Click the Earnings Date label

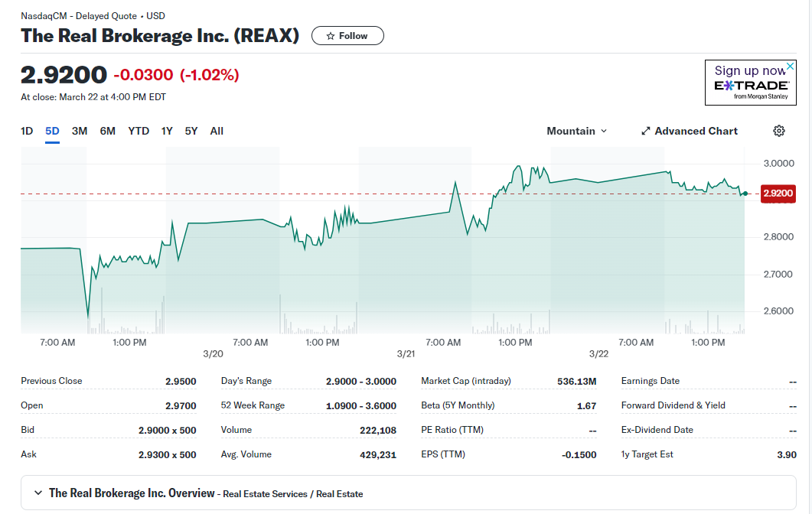651,381
